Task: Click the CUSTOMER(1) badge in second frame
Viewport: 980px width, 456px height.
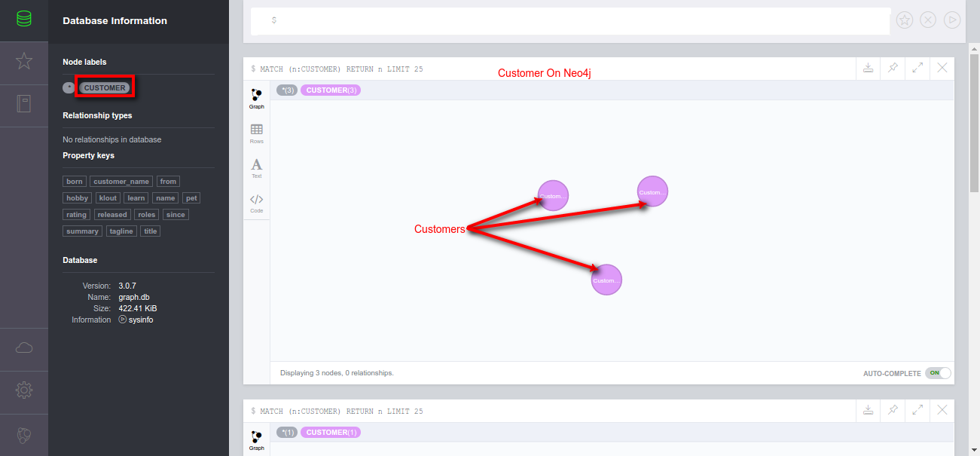Action: tap(332, 433)
